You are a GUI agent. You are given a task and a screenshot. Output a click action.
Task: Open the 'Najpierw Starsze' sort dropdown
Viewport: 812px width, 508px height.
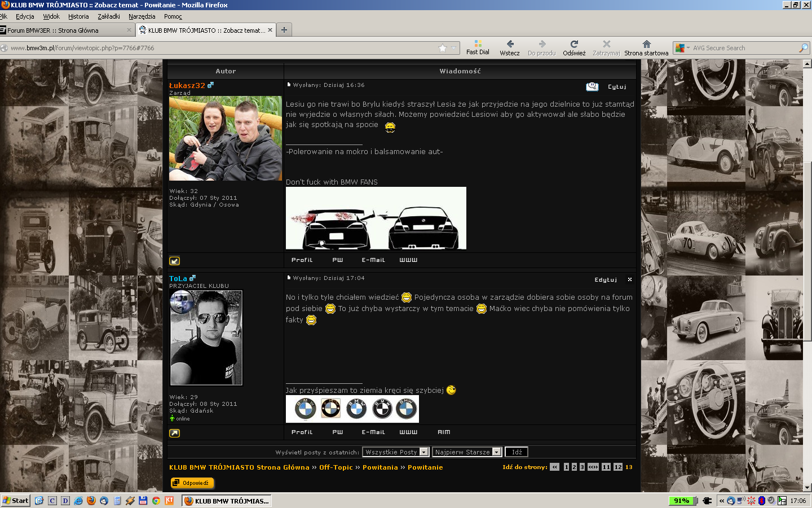467,452
